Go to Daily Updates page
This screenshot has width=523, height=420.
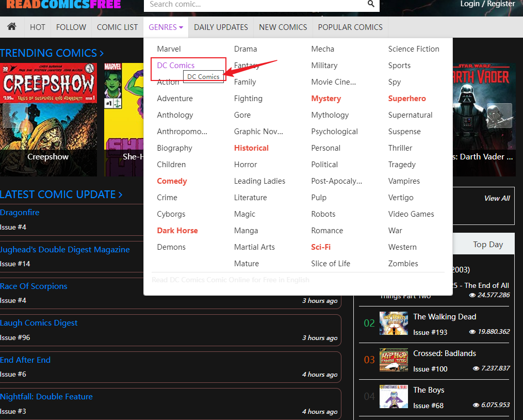[221, 27]
